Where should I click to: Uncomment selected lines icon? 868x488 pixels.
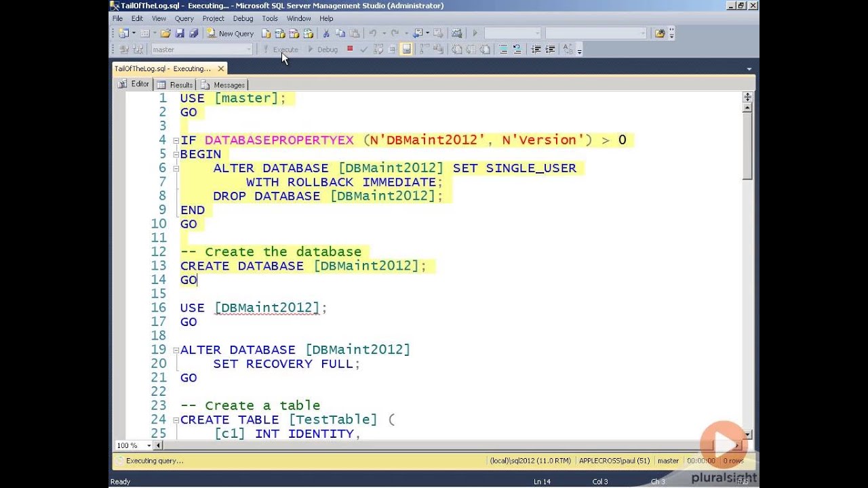click(517, 49)
